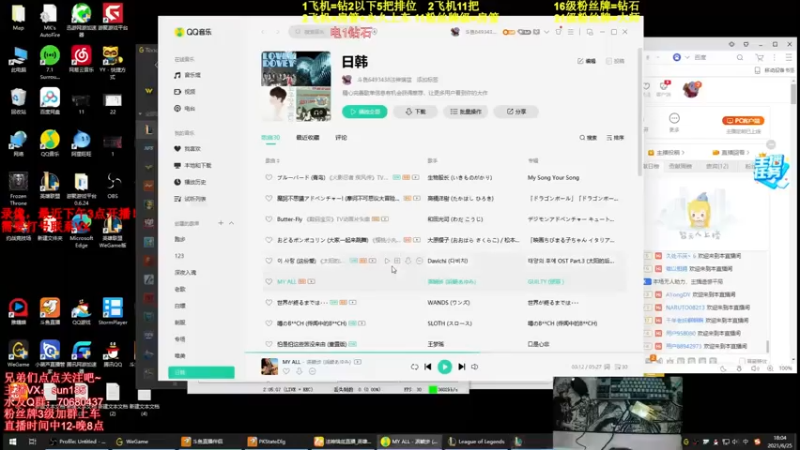Image resolution: width=800 pixels, height=450 pixels.
Task: Select the My Song Your Song album
Action: (x=553, y=178)
